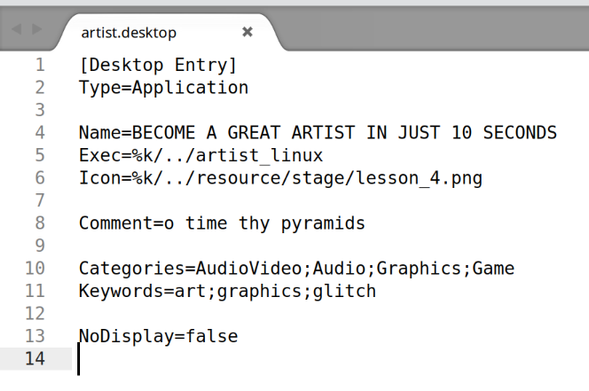Click line number 4 in gutter
The image size is (589, 391).
tap(40, 133)
